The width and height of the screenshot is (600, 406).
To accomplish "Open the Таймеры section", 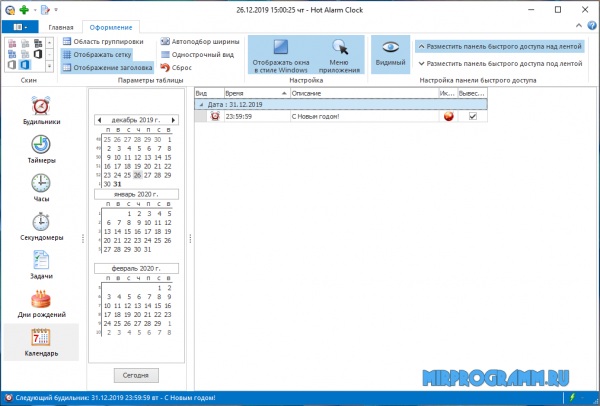I will click(41, 149).
